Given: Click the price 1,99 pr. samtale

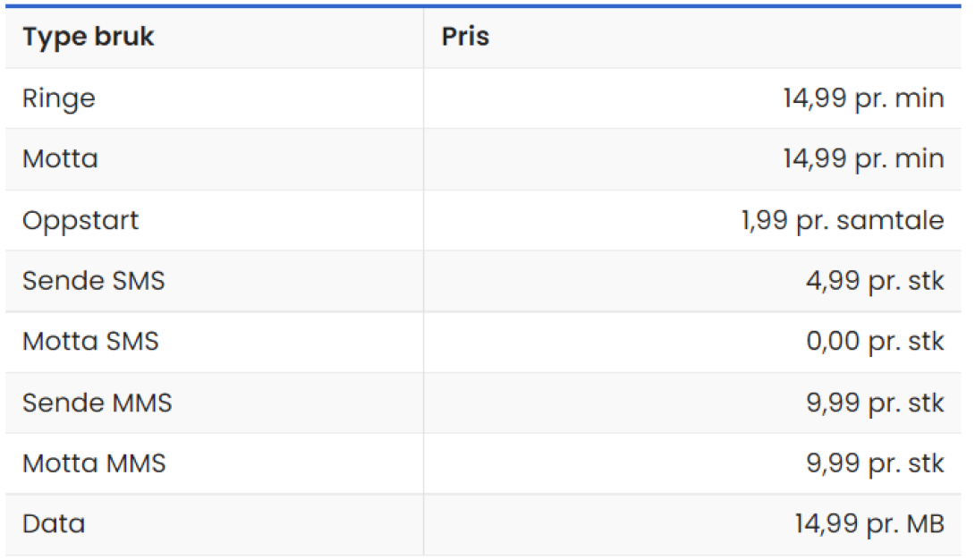Looking at the screenshot, I should [x=843, y=220].
